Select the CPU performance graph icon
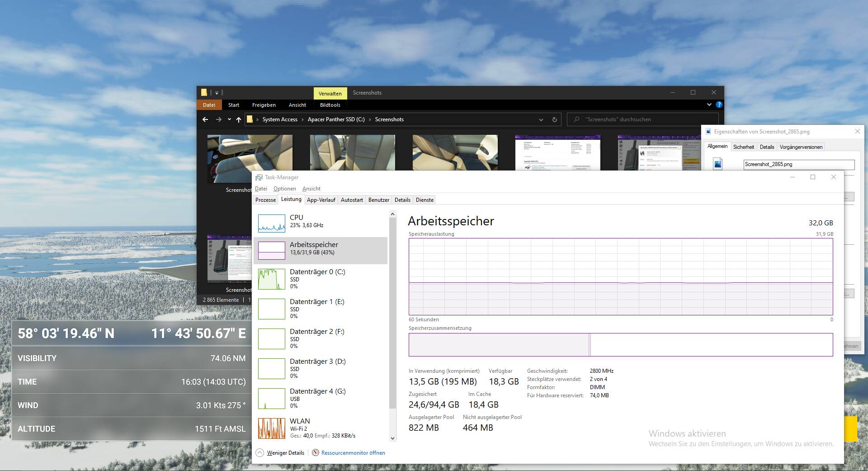Screen dimensions: 868x471 pyautogui.click(x=271, y=223)
